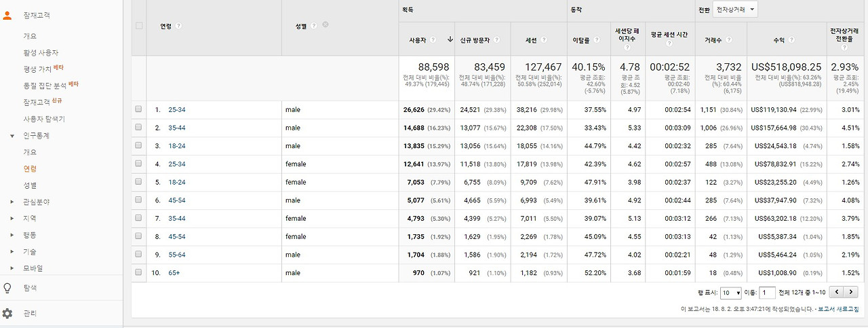Collapse the 인구통계 sidebar section
This screenshot has width=868, height=328.
click(12, 136)
